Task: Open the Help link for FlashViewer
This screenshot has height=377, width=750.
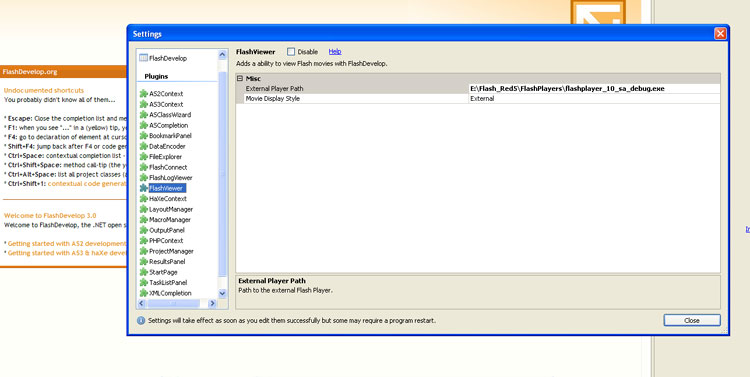Action: [335, 51]
